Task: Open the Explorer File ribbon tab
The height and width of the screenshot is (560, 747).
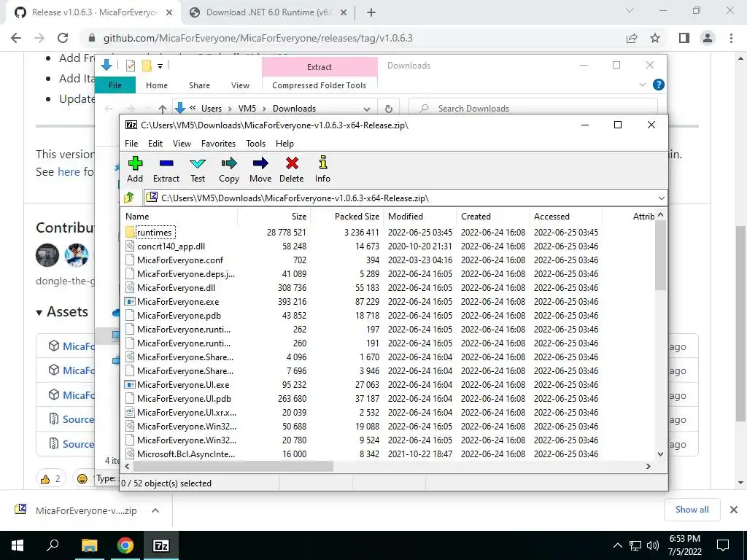Action: (115, 85)
